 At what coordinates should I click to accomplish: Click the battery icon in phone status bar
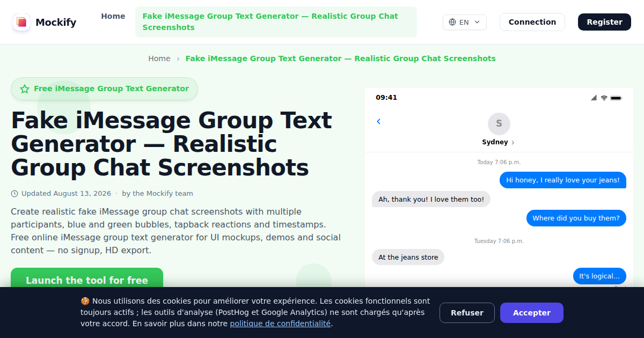point(616,98)
